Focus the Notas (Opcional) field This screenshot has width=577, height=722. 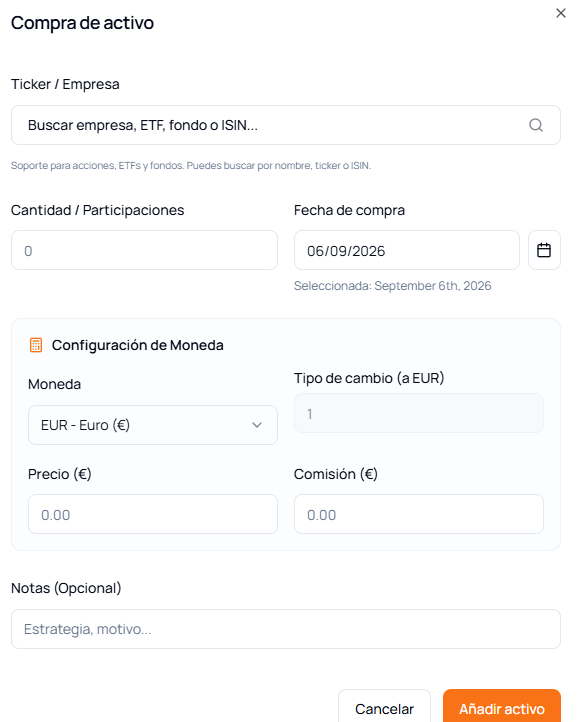click(286, 629)
